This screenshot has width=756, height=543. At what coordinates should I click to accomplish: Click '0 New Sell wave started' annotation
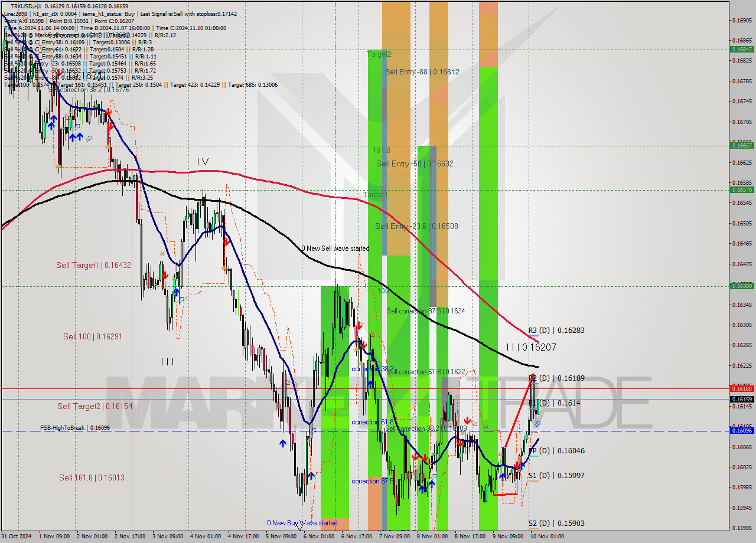coord(335,248)
